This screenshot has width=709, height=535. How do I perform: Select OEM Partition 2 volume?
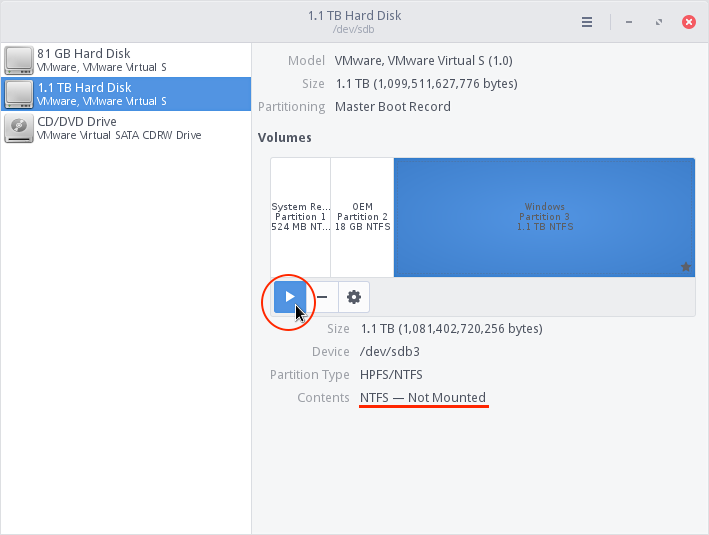[x=362, y=217]
